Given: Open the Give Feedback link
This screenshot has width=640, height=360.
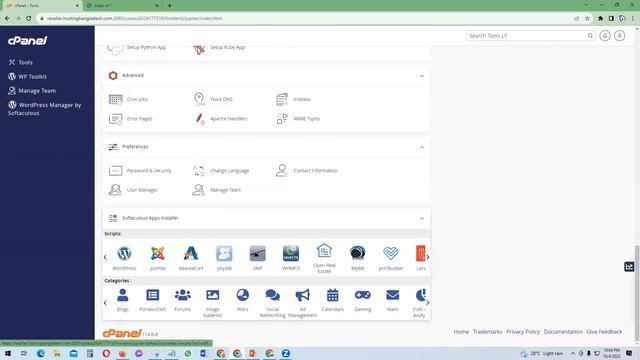Looking at the screenshot, I should 604,332.
